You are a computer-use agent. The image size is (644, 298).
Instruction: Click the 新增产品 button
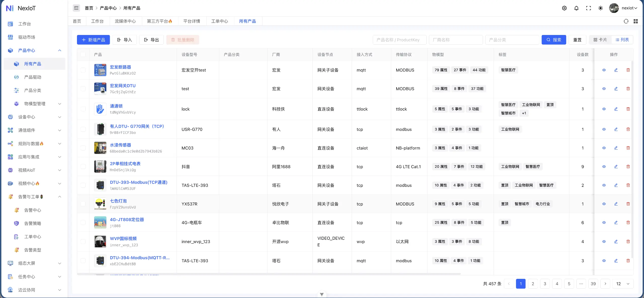click(93, 40)
